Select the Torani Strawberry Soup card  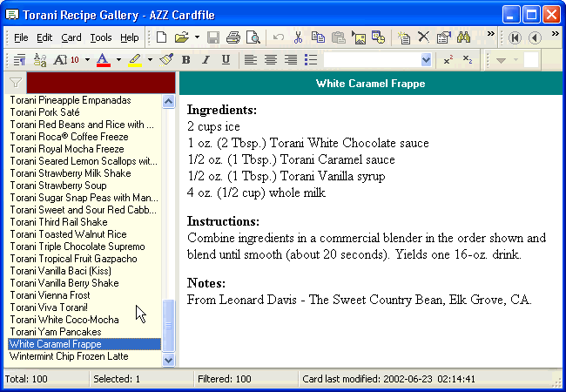pyautogui.click(x=84, y=186)
